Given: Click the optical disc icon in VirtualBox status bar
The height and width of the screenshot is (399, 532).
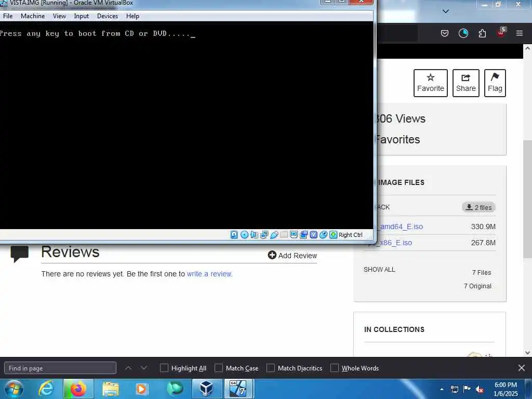Looking at the screenshot, I should [x=244, y=235].
